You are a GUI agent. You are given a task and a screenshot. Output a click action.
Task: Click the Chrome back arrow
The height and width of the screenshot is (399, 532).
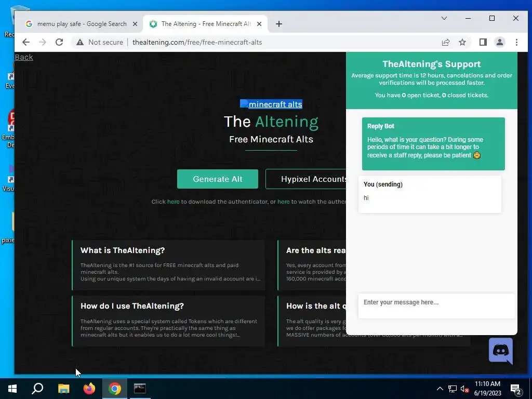coord(26,42)
